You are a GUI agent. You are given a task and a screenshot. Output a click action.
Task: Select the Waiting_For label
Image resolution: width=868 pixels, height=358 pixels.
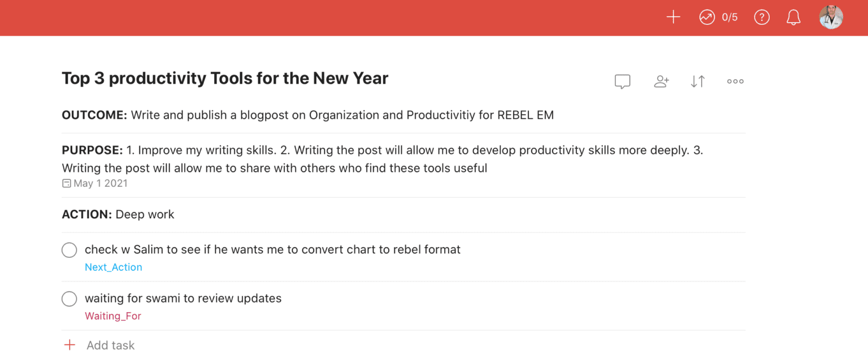[x=113, y=316]
